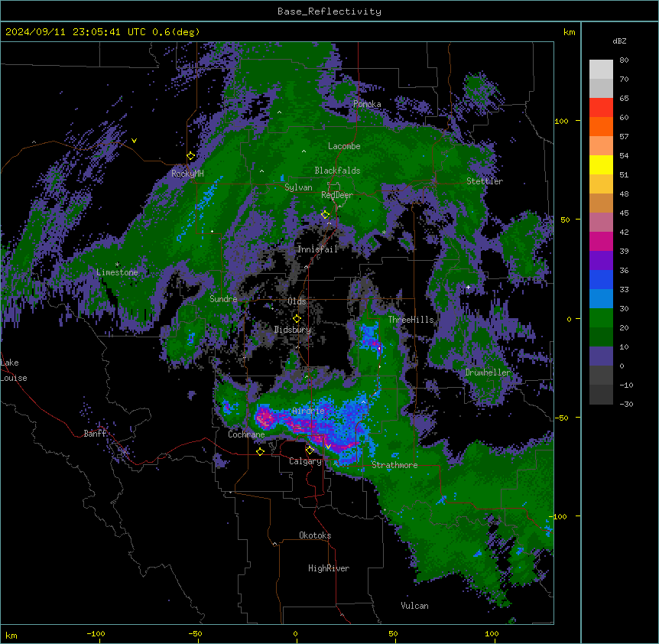Select the -50 tick label on bottom axis
Viewport: 659px width, 644px height.
point(195,633)
